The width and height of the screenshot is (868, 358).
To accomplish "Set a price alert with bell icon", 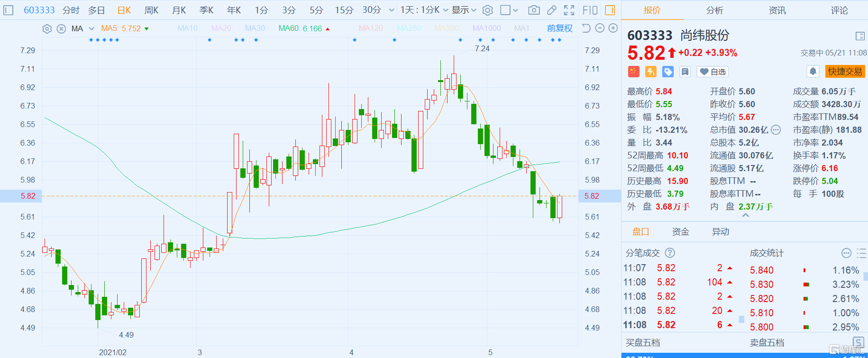I will pyautogui.click(x=813, y=72).
